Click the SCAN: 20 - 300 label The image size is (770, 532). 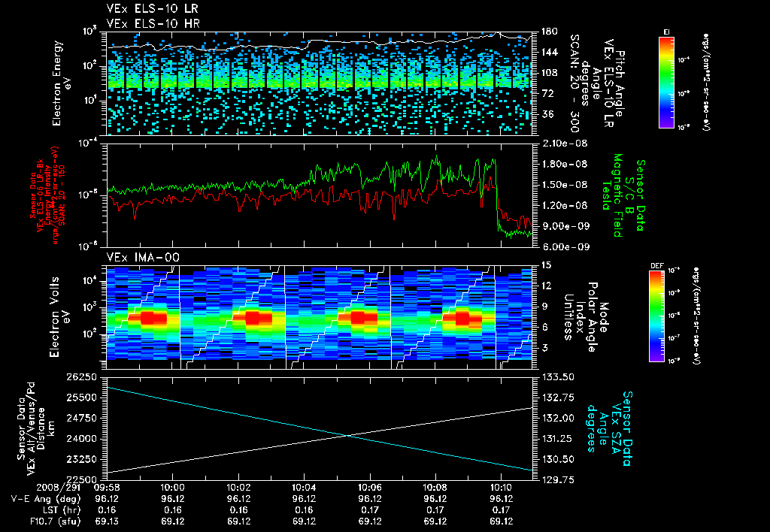pyautogui.click(x=574, y=83)
